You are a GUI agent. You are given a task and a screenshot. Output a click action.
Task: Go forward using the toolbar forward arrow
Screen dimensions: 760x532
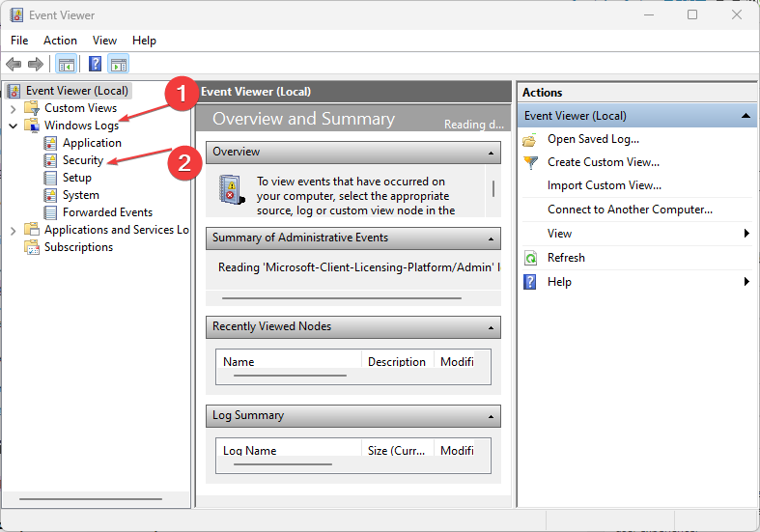(x=36, y=64)
